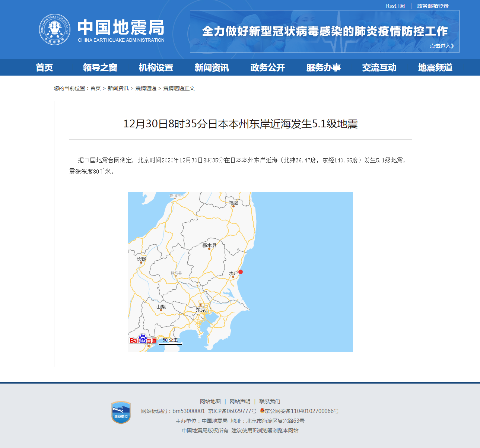
Task: Select 首页 in the navigation bar
Action: click(44, 67)
